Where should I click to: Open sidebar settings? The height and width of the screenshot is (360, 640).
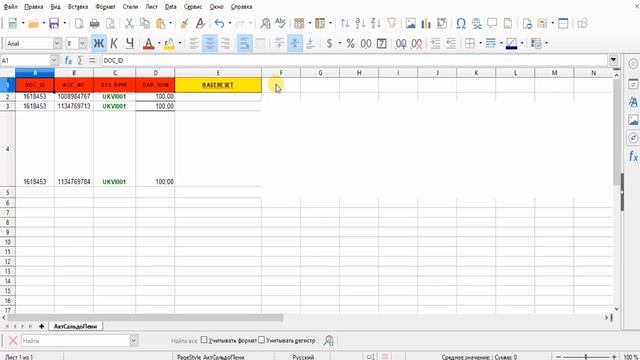[x=633, y=64]
